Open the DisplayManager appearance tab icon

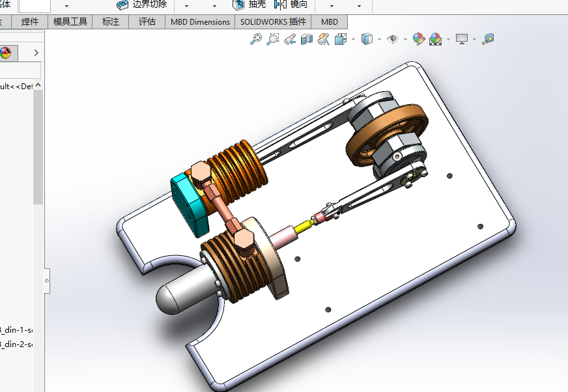pos(5,53)
